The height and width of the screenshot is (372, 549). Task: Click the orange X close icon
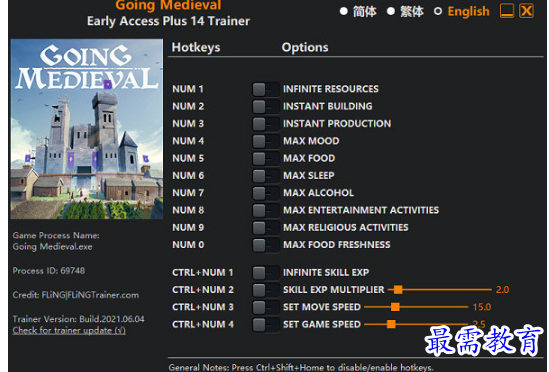527,11
